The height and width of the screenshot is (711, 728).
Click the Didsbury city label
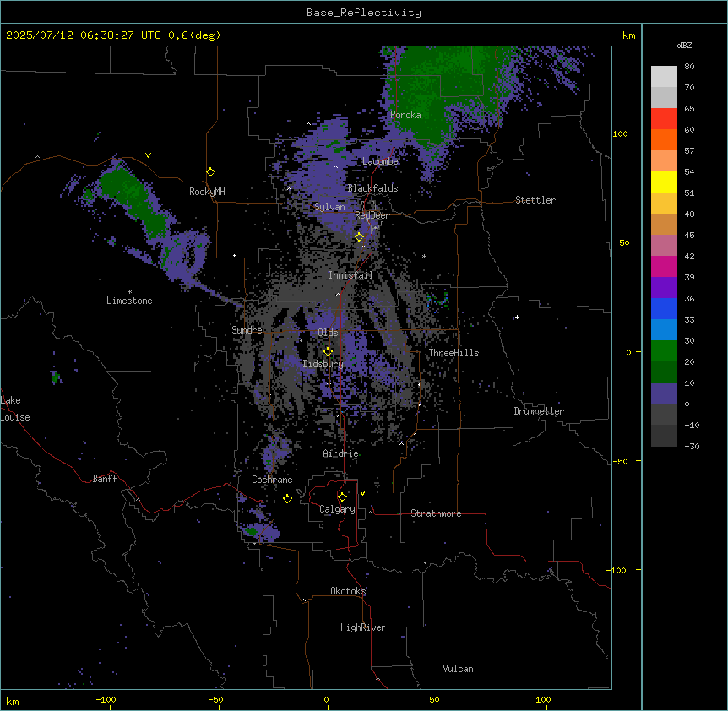click(323, 364)
